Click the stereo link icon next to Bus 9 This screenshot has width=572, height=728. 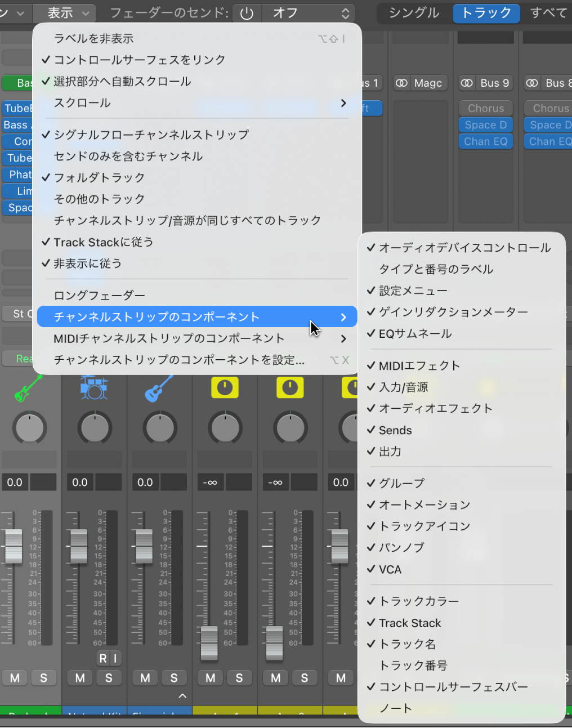467,83
